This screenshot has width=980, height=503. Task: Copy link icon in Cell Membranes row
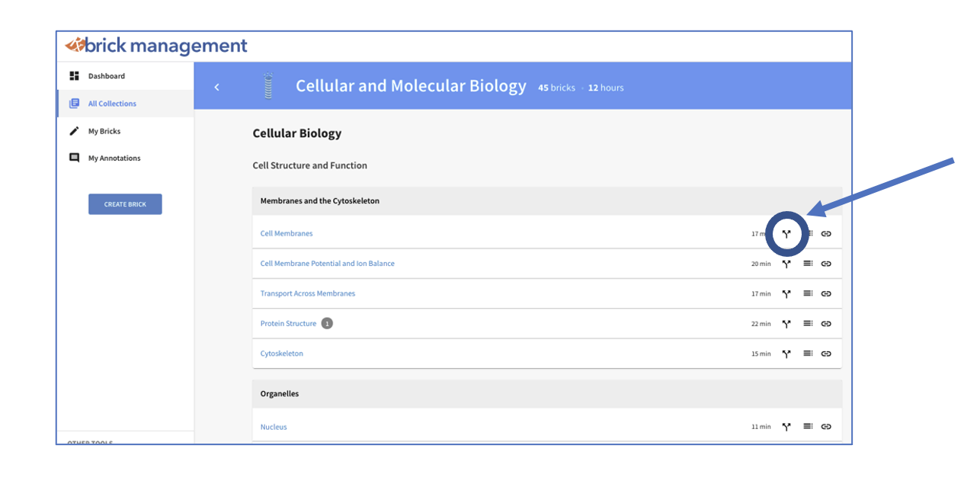click(826, 234)
